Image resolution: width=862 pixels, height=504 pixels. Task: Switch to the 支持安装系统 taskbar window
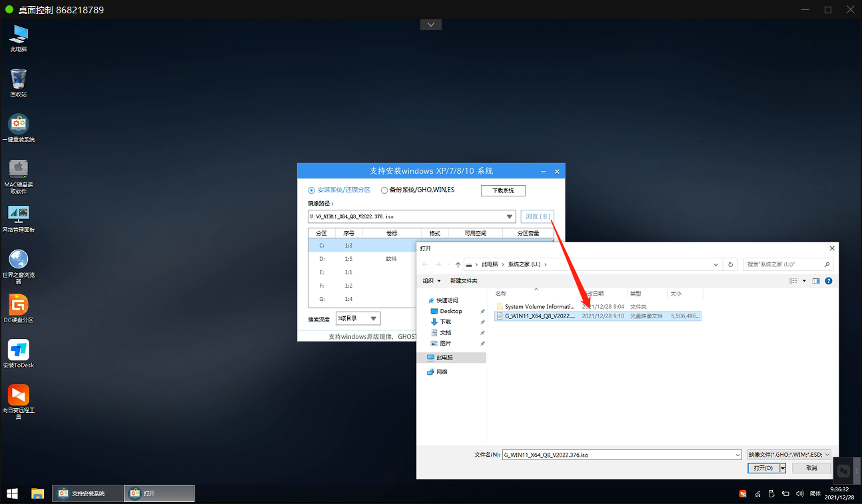(x=87, y=493)
